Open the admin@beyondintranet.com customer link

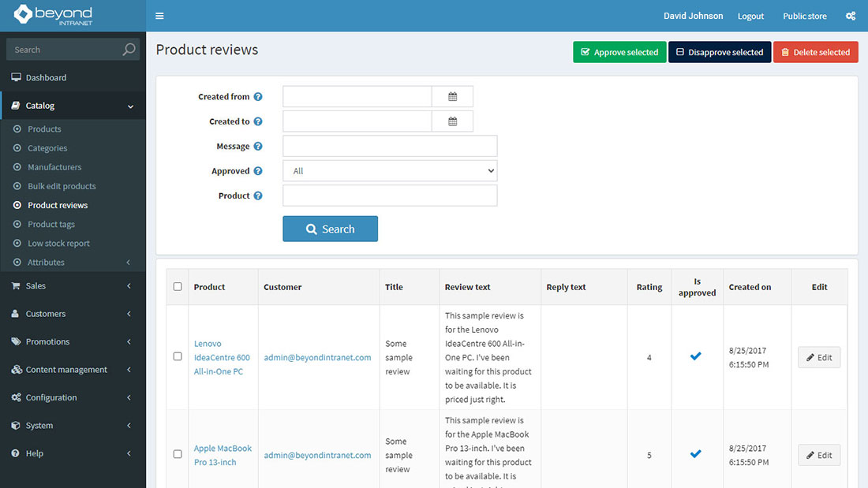tap(316, 356)
